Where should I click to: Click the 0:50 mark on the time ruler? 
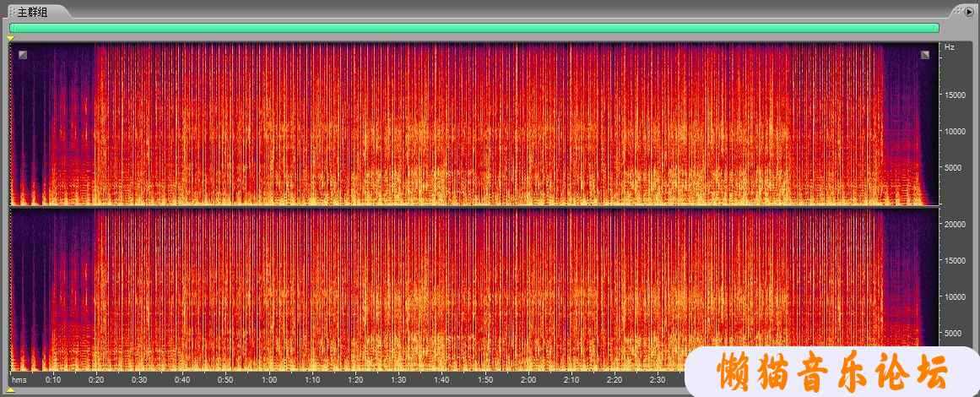225,380
